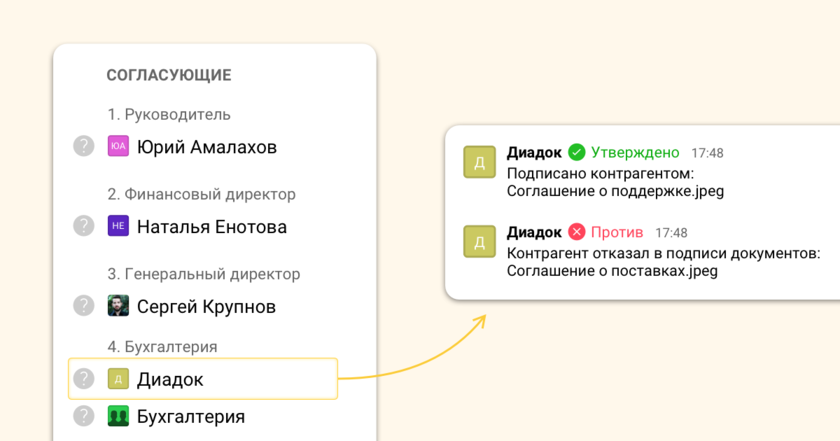Viewport: 840px width, 441px height.
Task: Click the question-mark icon left of Диадок
Action: (x=84, y=379)
